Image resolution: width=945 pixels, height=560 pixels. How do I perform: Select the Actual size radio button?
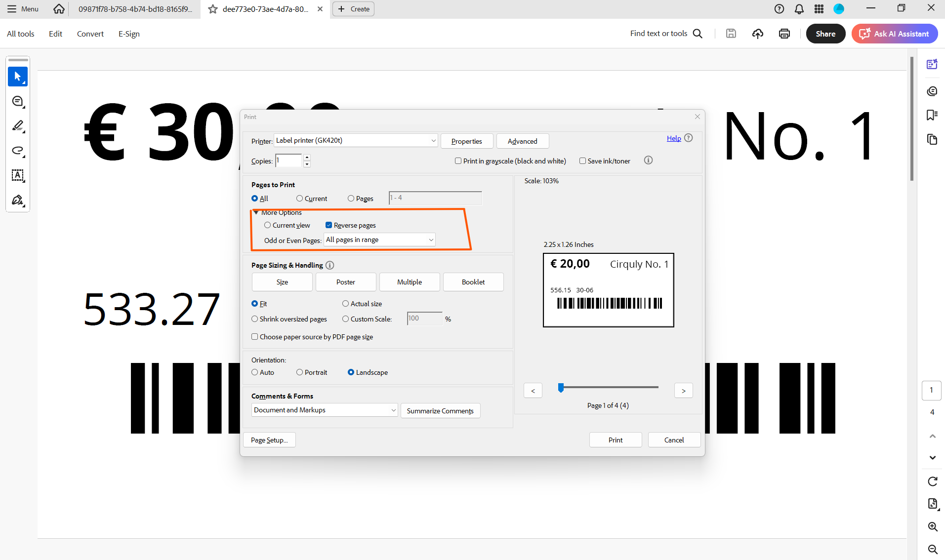click(346, 304)
